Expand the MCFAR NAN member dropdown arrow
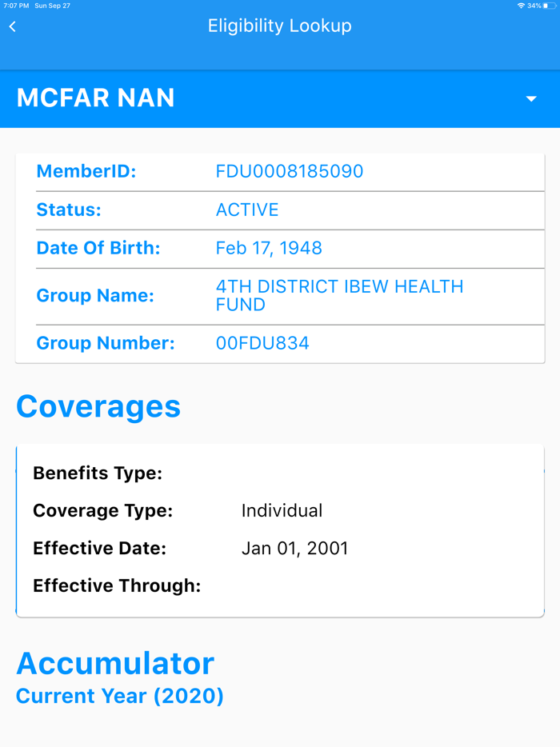 [x=531, y=99]
